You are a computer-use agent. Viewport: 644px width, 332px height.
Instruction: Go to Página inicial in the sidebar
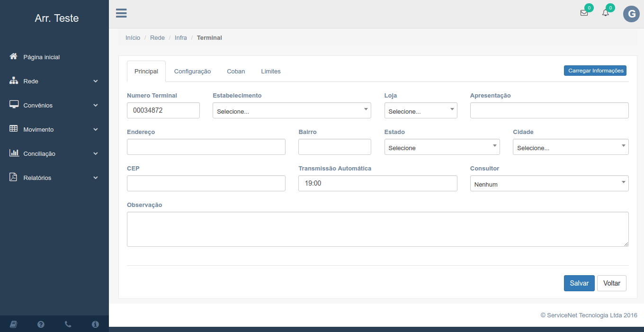coord(42,57)
